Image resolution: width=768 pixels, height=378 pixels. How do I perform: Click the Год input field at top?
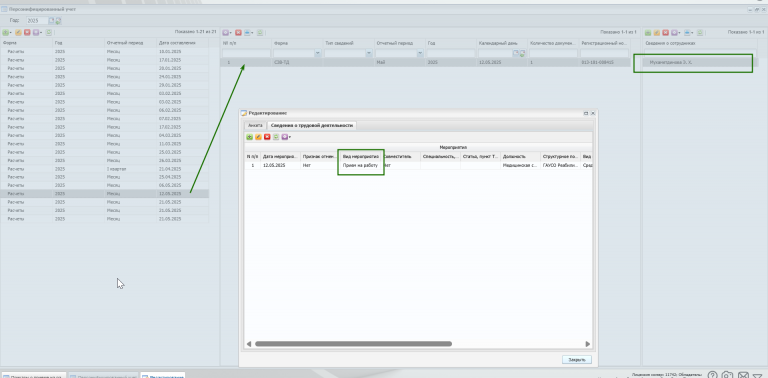tap(37, 21)
